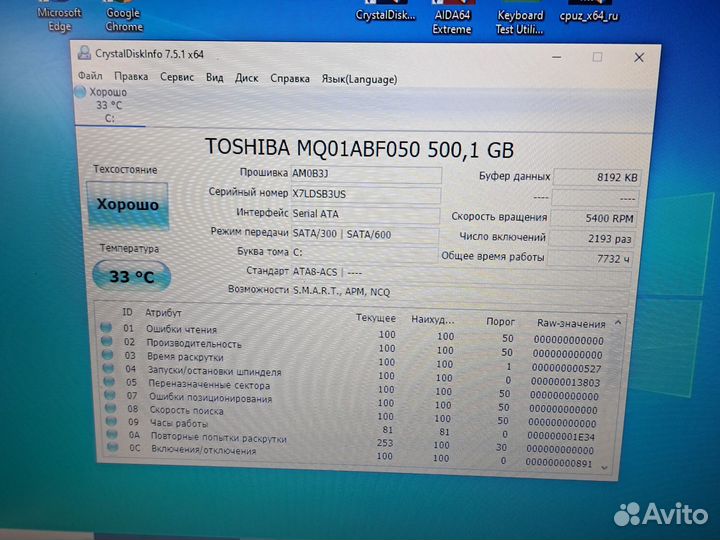Click the transfer mode field SATA/300 | SATA/600
Image resolution: width=720 pixels, height=540 pixels.
click(x=365, y=234)
